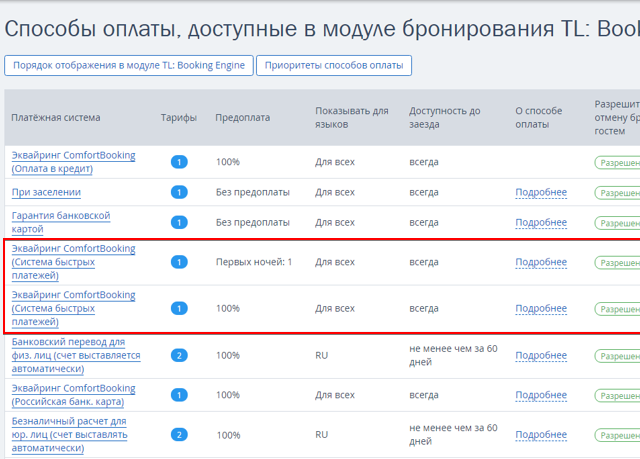The height and width of the screenshot is (459, 640).
Task: Click tariff badge in 'Российская банк. карта' row
Action: click(x=179, y=395)
